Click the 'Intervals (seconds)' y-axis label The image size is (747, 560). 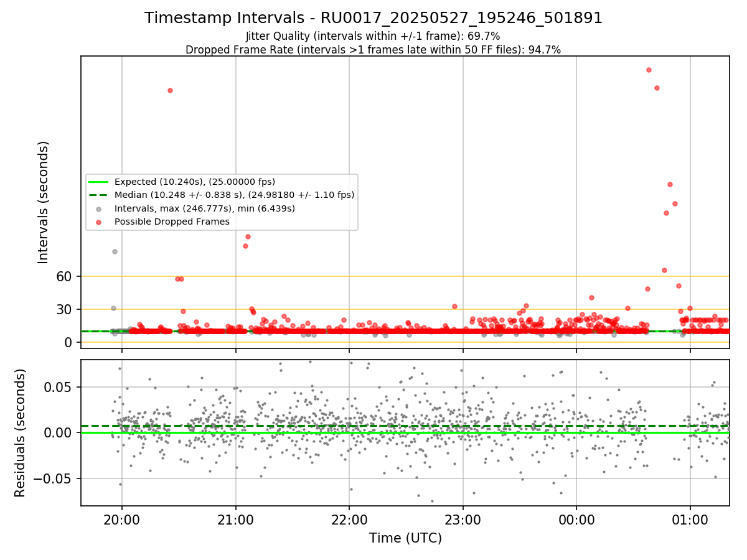coord(44,202)
